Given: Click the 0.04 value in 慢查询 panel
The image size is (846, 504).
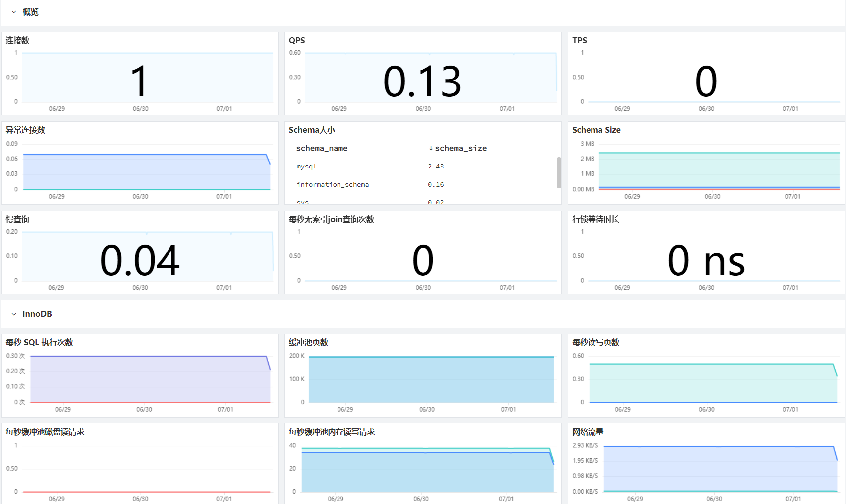Looking at the screenshot, I should pos(140,260).
